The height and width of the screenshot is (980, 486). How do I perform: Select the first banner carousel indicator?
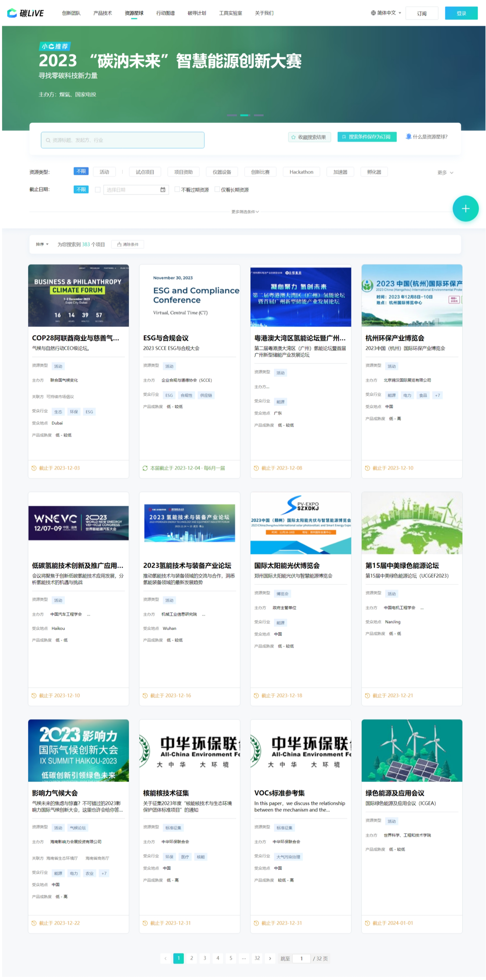point(232,115)
